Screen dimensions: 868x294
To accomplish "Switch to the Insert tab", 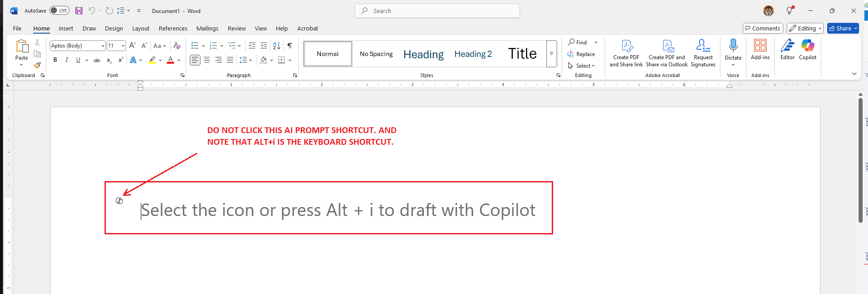I will [x=65, y=28].
